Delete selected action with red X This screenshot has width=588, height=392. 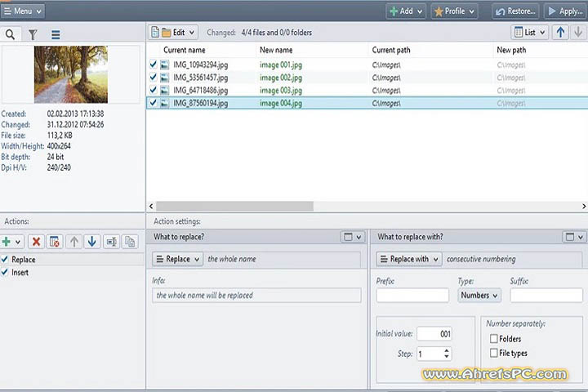point(37,242)
